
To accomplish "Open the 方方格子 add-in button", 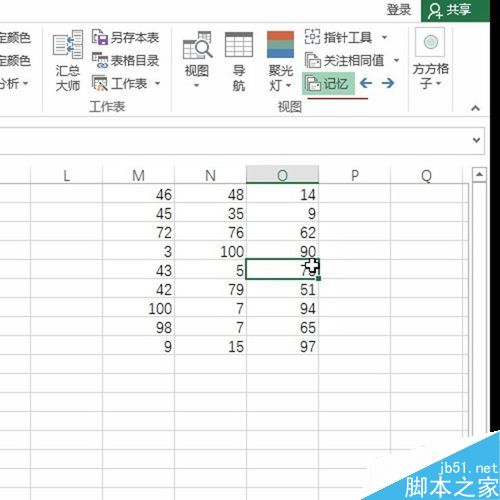I will [430, 59].
